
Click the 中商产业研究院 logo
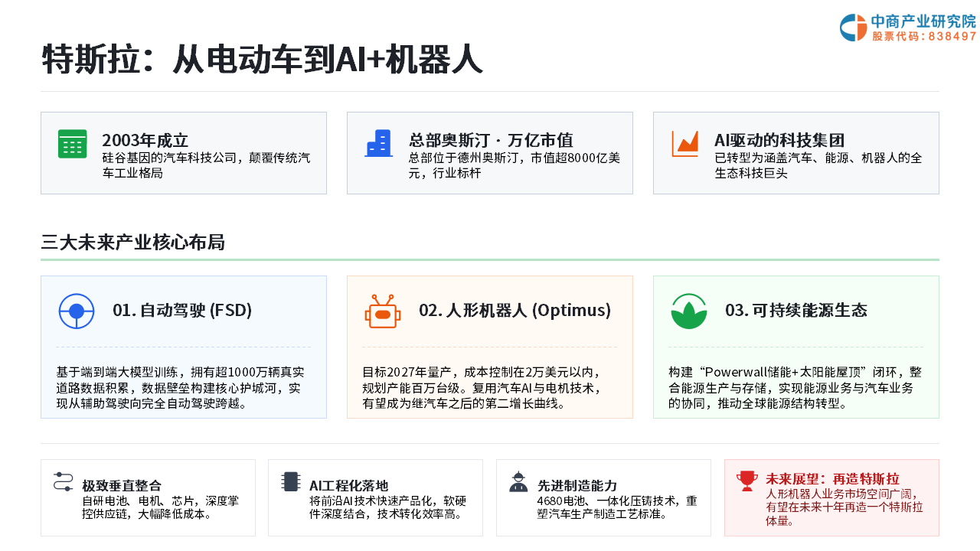pyautogui.click(x=908, y=28)
